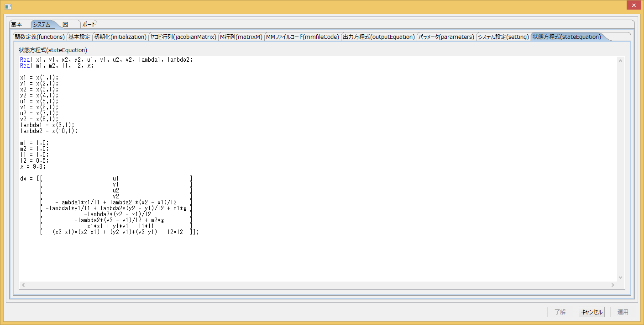Go to the ポート tab
644x325 pixels.
point(89,25)
